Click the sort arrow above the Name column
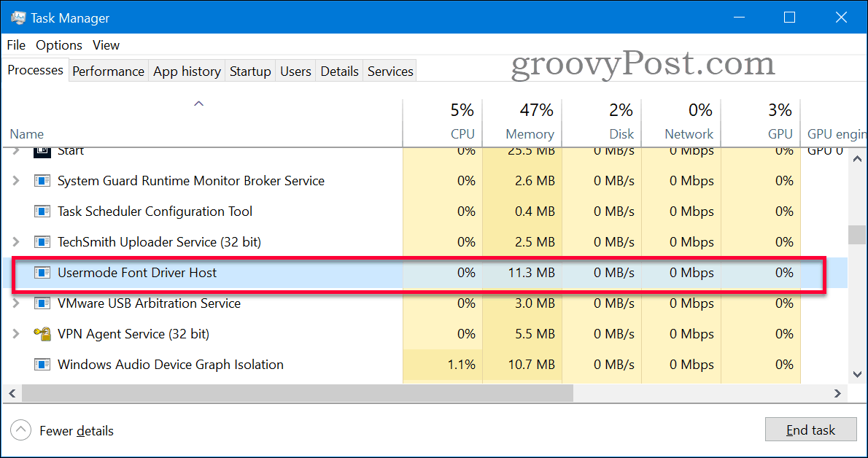 [x=198, y=104]
